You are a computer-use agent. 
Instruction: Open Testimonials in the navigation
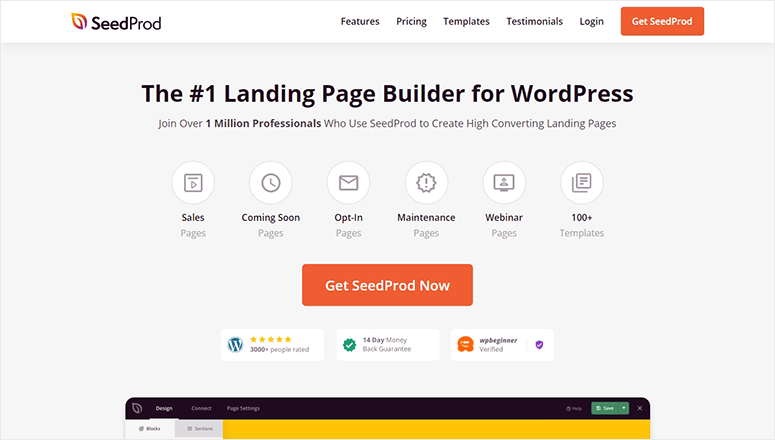click(x=534, y=21)
